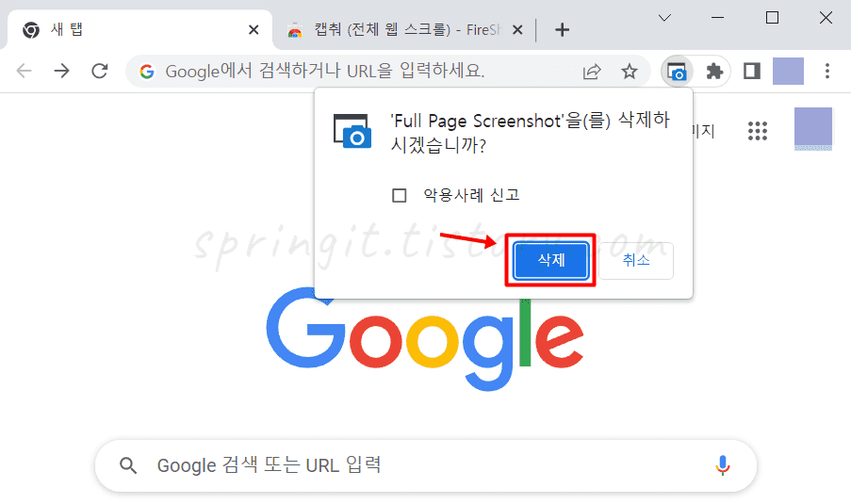Open the Google apps grid
The height and width of the screenshot is (504, 851).
(757, 131)
